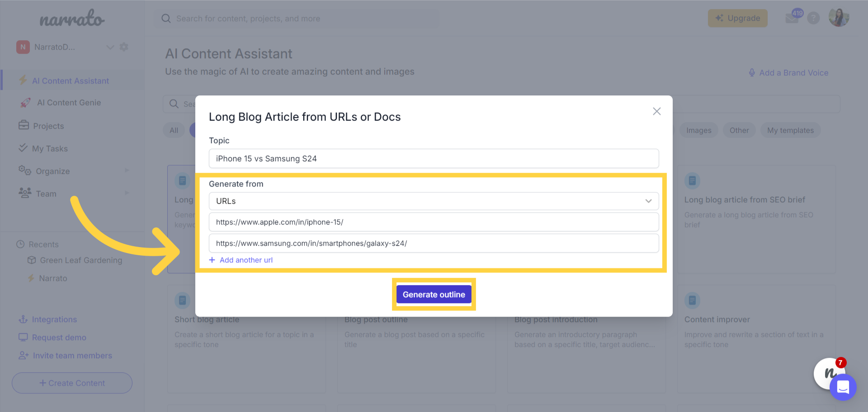Click the plus icon beside Add another url

pos(212,260)
